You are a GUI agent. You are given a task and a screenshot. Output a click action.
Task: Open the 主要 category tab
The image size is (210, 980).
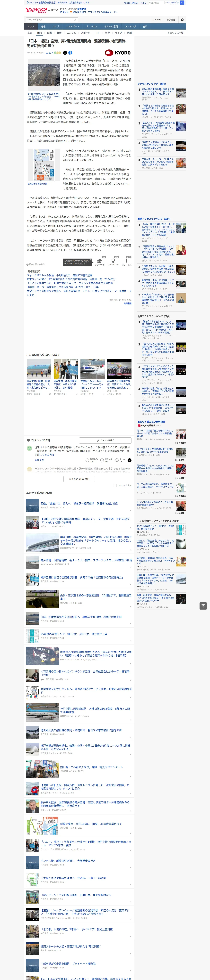(30, 33)
